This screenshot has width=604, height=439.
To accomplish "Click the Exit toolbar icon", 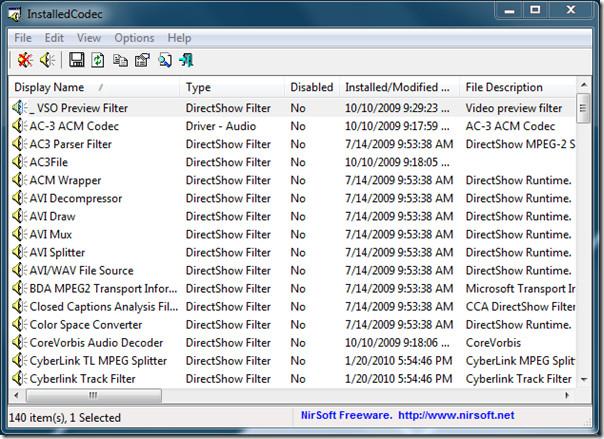I will click(x=187, y=61).
